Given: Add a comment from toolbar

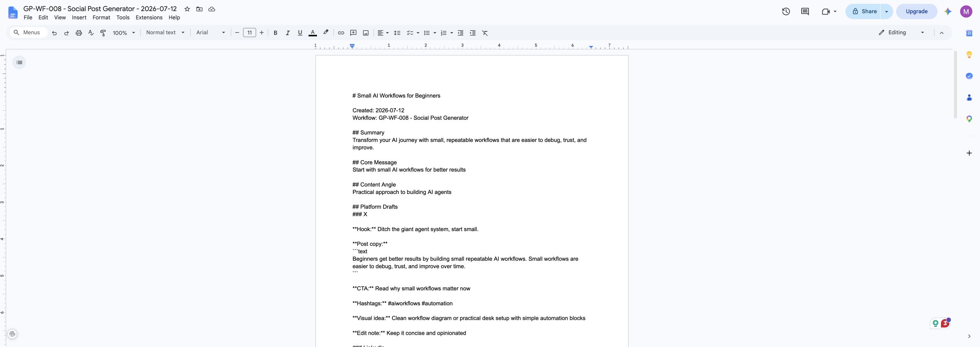Looking at the screenshot, I should point(353,33).
